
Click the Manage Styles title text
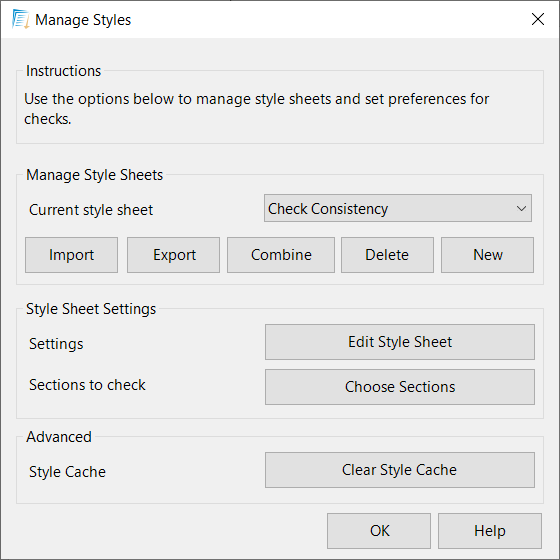click(x=83, y=20)
